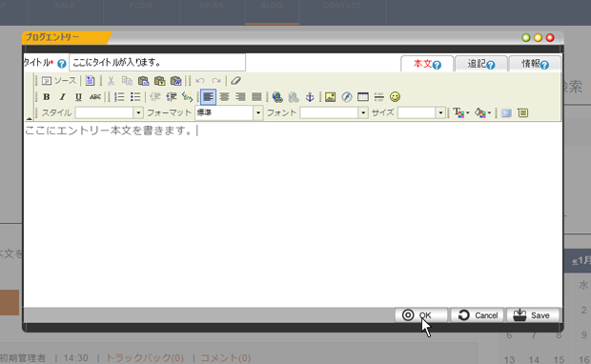Image resolution: width=591 pixels, height=364 pixels.
Task: Insert numbered list
Action: click(x=119, y=97)
